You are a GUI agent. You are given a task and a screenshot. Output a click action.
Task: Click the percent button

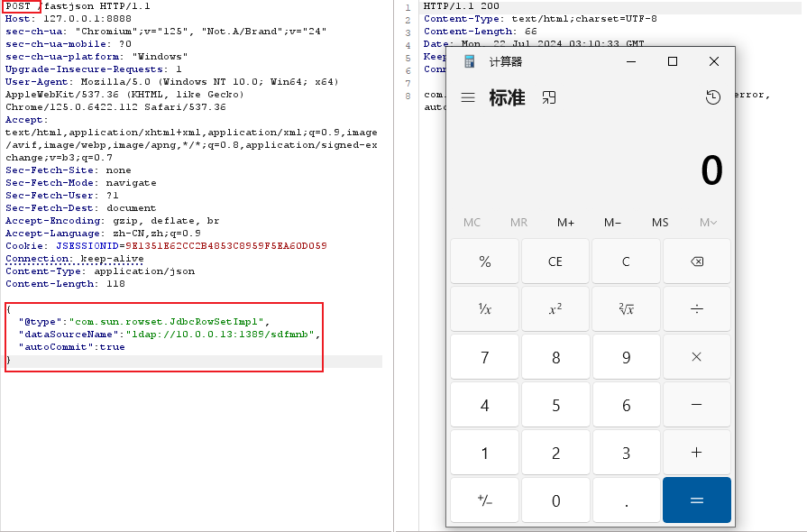(485, 261)
